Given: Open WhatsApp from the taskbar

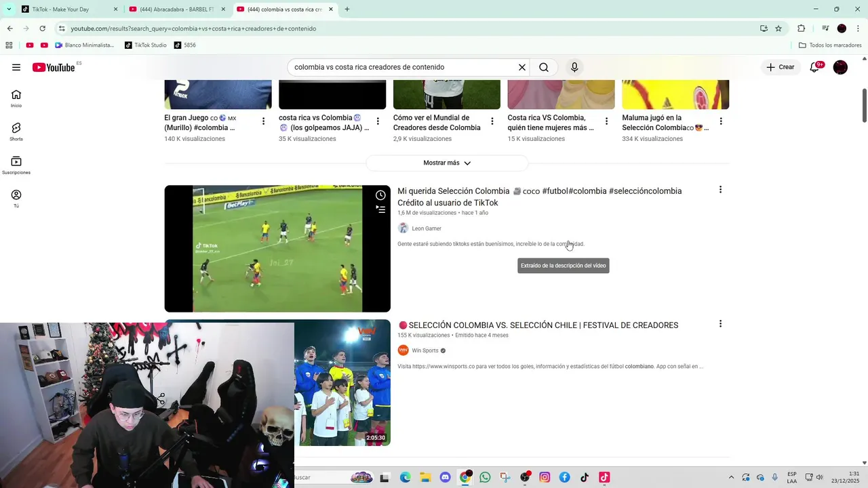Looking at the screenshot, I should coord(485,477).
